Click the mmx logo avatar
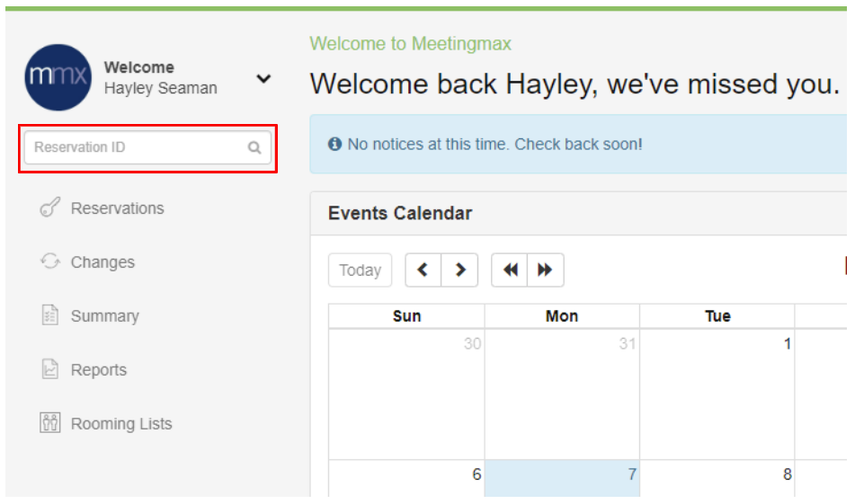855x504 pixels. tap(58, 77)
